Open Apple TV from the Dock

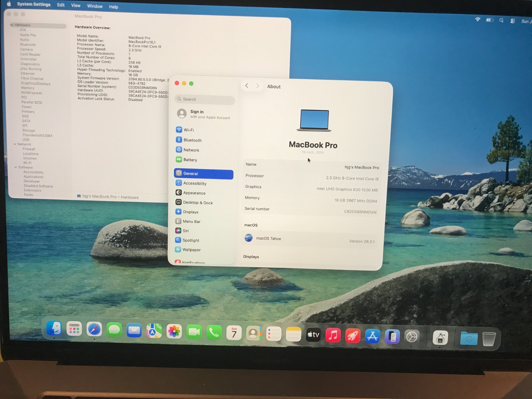coord(313,334)
